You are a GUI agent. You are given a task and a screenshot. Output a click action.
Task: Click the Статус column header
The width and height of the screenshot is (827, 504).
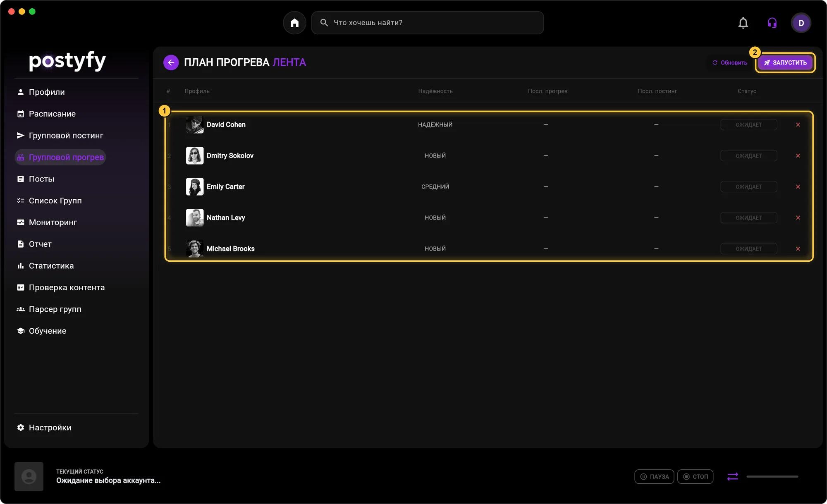[x=747, y=91]
